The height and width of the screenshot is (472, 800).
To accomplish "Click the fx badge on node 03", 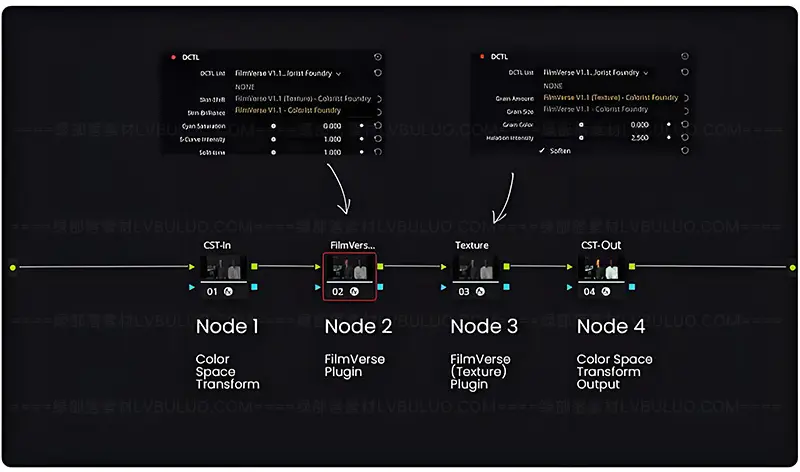I will [x=480, y=291].
